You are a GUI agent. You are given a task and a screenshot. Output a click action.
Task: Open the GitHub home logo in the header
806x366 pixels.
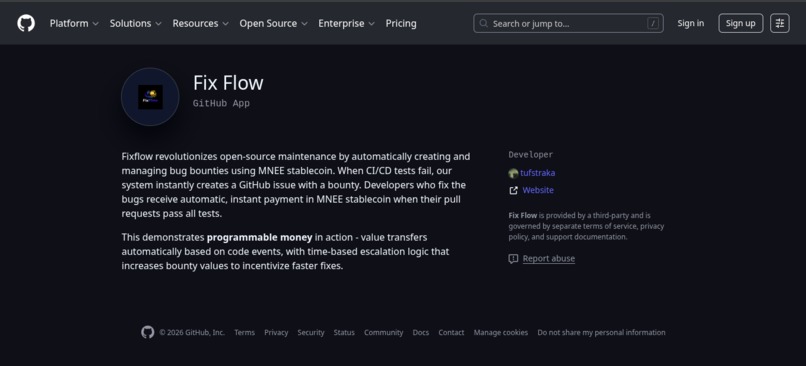pos(26,23)
